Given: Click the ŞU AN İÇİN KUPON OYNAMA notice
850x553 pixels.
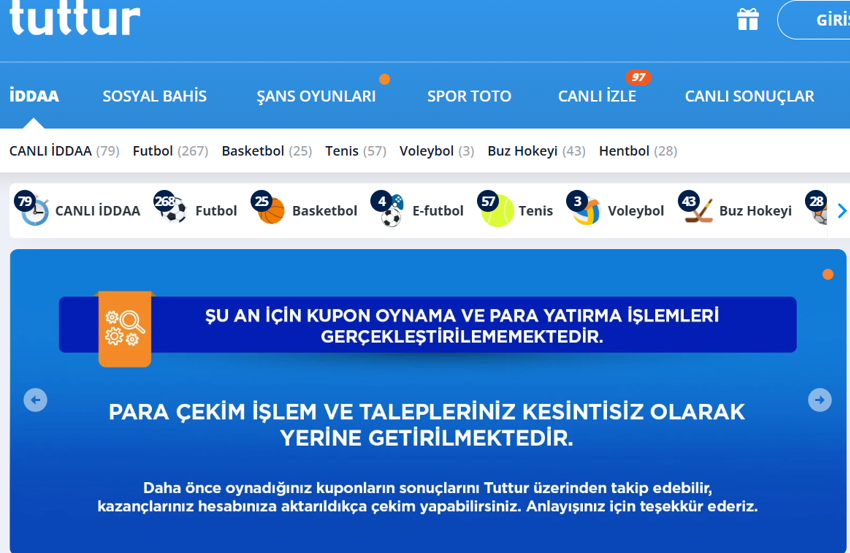Looking at the screenshot, I should 462,326.
